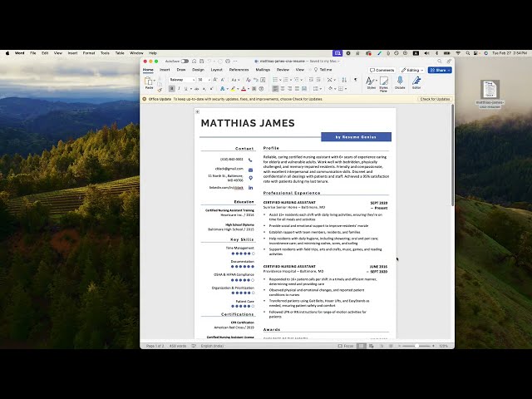Pick the font color red swatch
The image size is (532, 399).
click(244, 89)
